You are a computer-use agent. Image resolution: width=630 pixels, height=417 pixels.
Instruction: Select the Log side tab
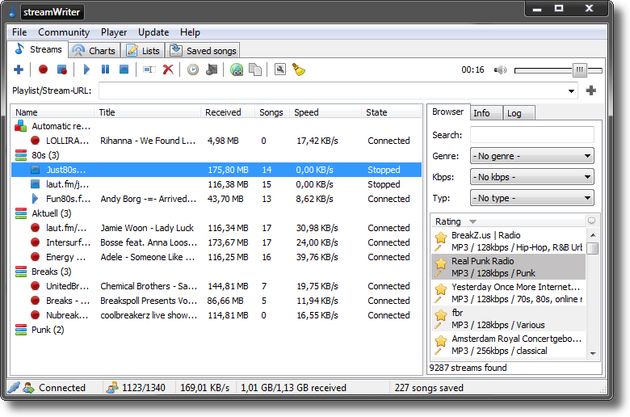click(519, 113)
